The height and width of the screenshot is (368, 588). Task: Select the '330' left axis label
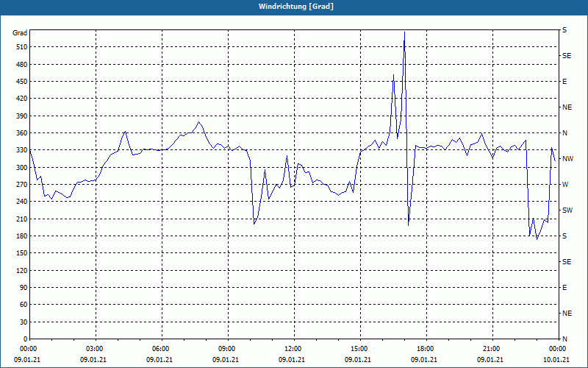[x=21, y=150]
